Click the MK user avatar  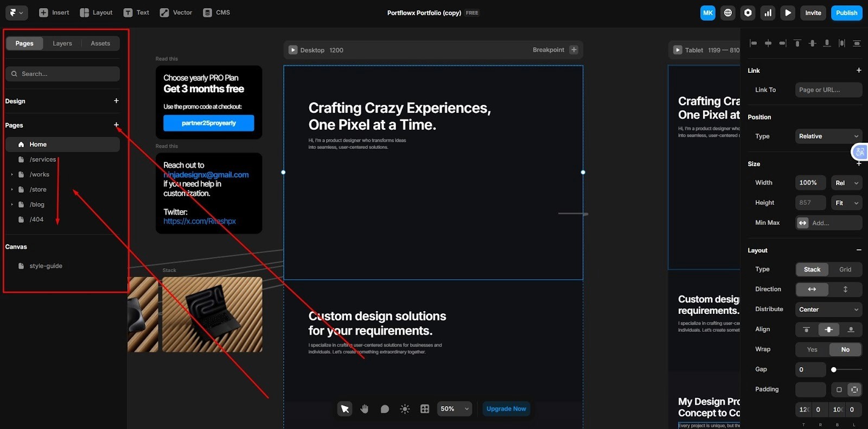click(708, 13)
